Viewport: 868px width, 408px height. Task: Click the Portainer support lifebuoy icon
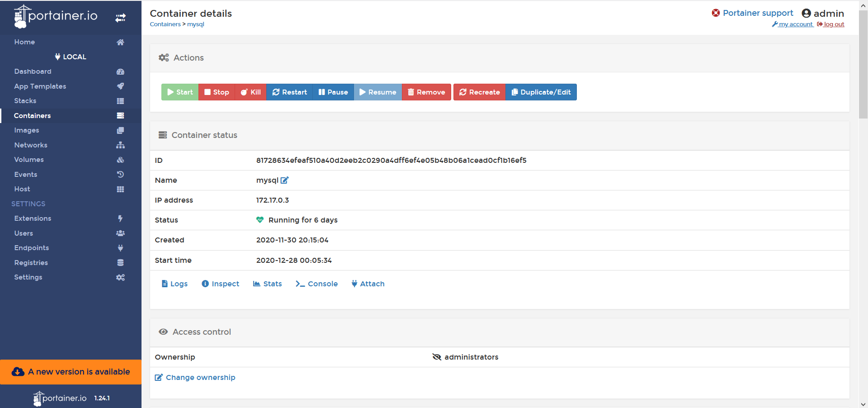[x=716, y=13]
